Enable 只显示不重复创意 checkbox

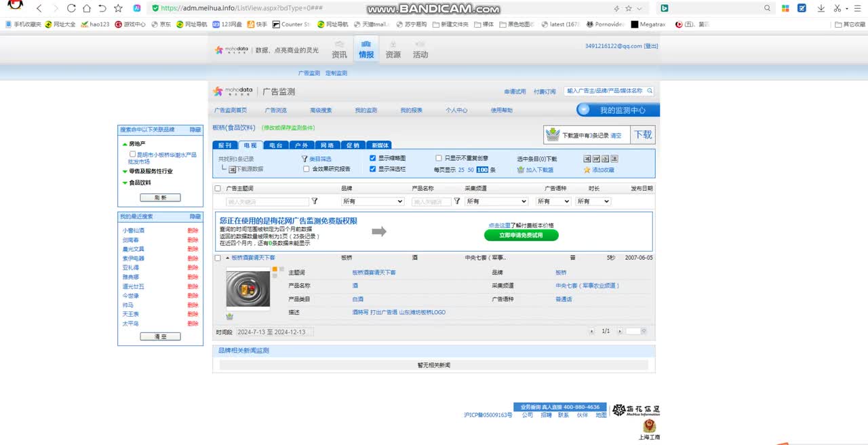click(x=439, y=158)
